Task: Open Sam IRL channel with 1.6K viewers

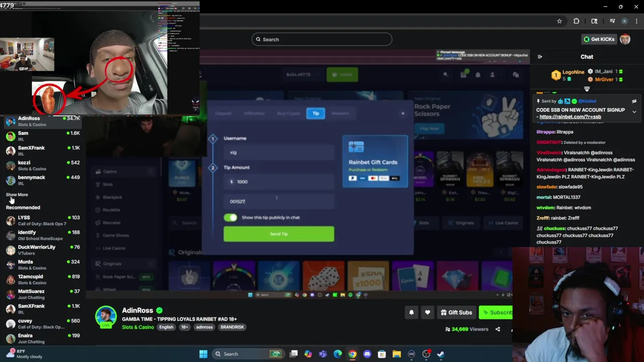Action: pyautogui.click(x=43, y=136)
